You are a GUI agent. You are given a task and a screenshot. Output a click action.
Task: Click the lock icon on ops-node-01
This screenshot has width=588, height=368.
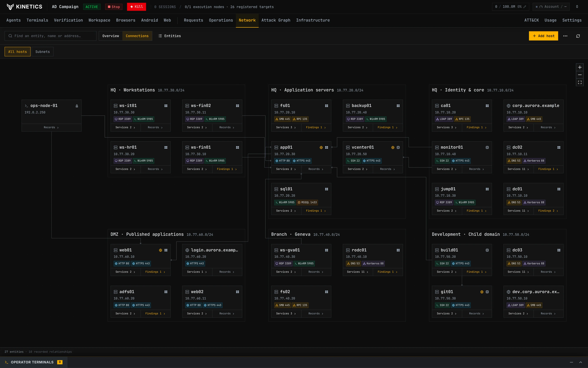coord(77,106)
